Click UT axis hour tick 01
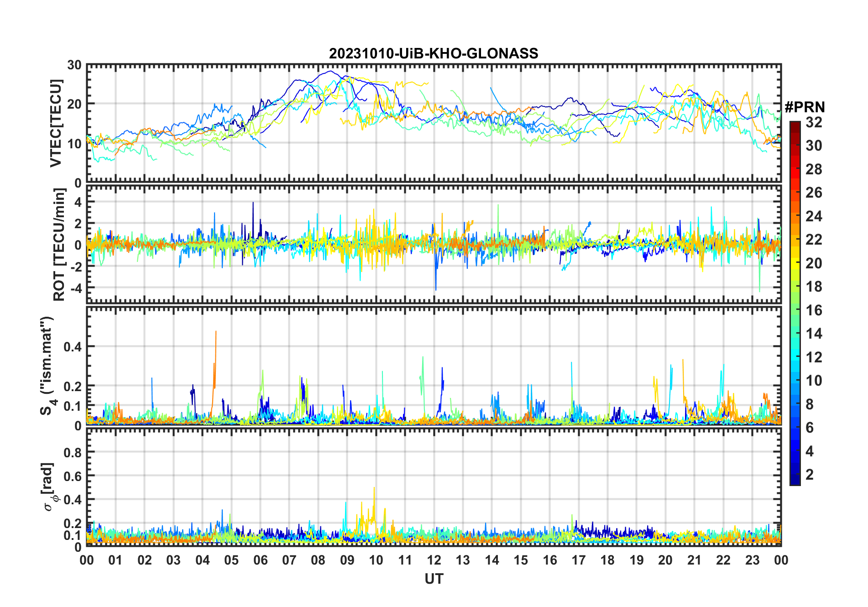This screenshot has height=607, width=868. [115, 560]
